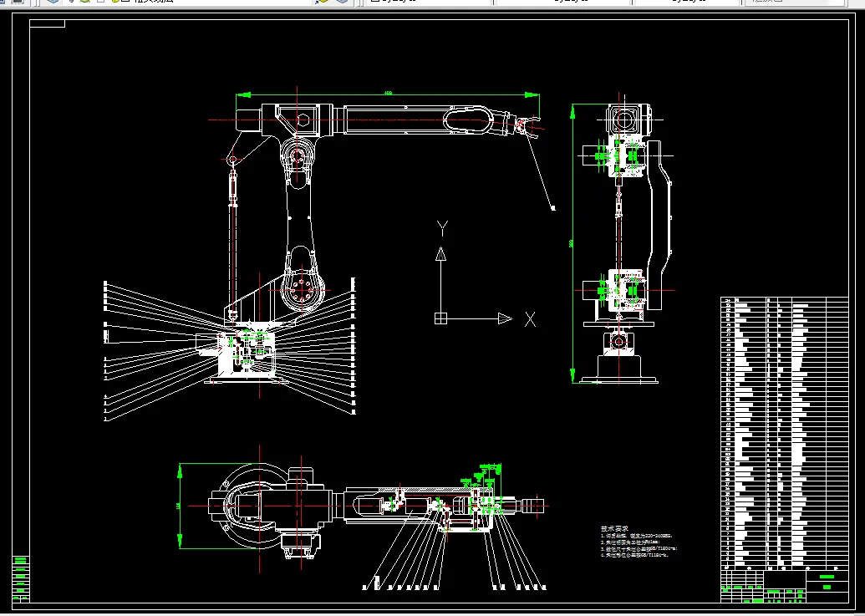Image resolution: width=865 pixels, height=616 pixels.
Task: Click the hexagon nut on the upper arm housing
Action: 303,120
